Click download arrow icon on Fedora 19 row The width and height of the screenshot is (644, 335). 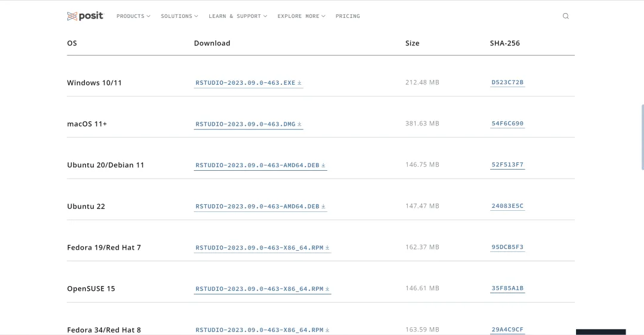327,247
